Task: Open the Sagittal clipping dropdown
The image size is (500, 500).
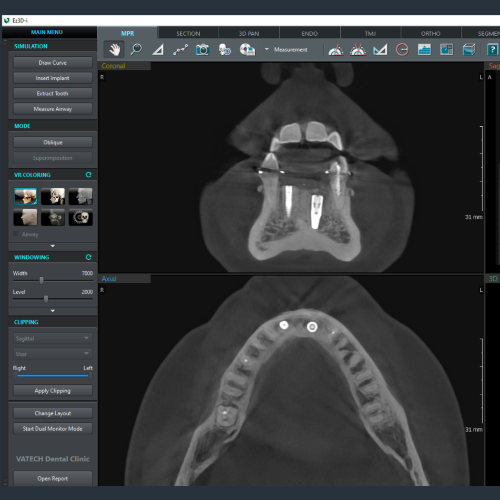Action: tap(53, 338)
